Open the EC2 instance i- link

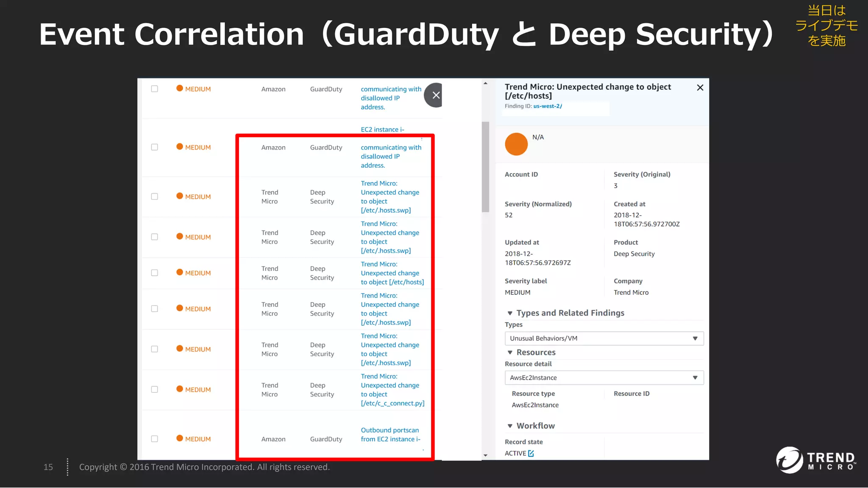click(x=382, y=130)
